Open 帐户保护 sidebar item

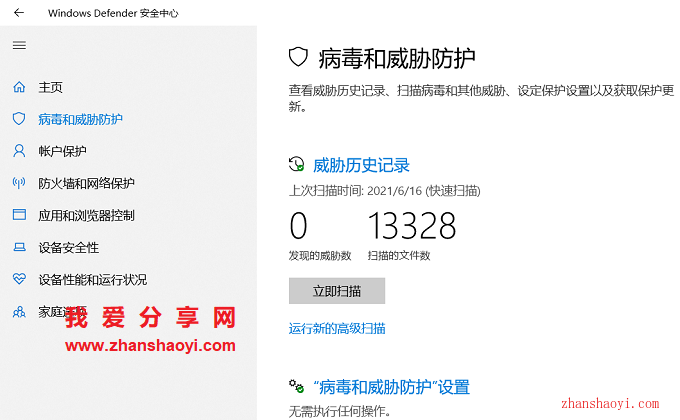(62, 151)
